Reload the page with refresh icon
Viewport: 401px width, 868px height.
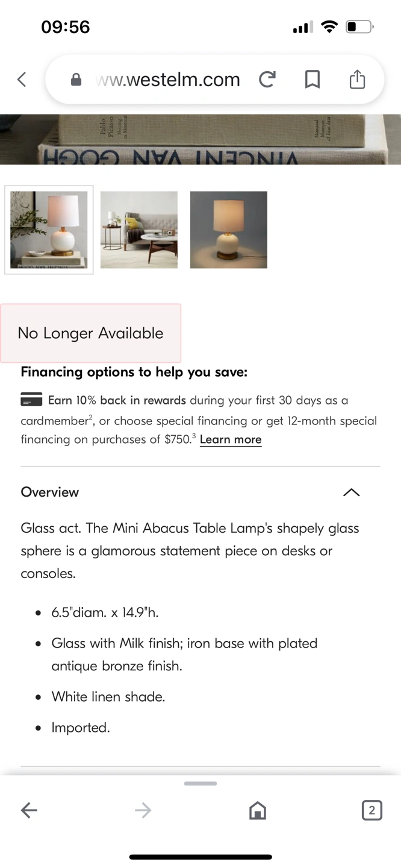click(x=267, y=80)
